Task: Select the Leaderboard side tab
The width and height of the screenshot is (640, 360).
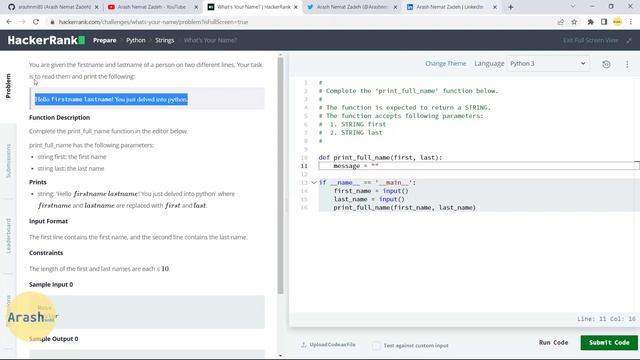Action: click(8, 236)
